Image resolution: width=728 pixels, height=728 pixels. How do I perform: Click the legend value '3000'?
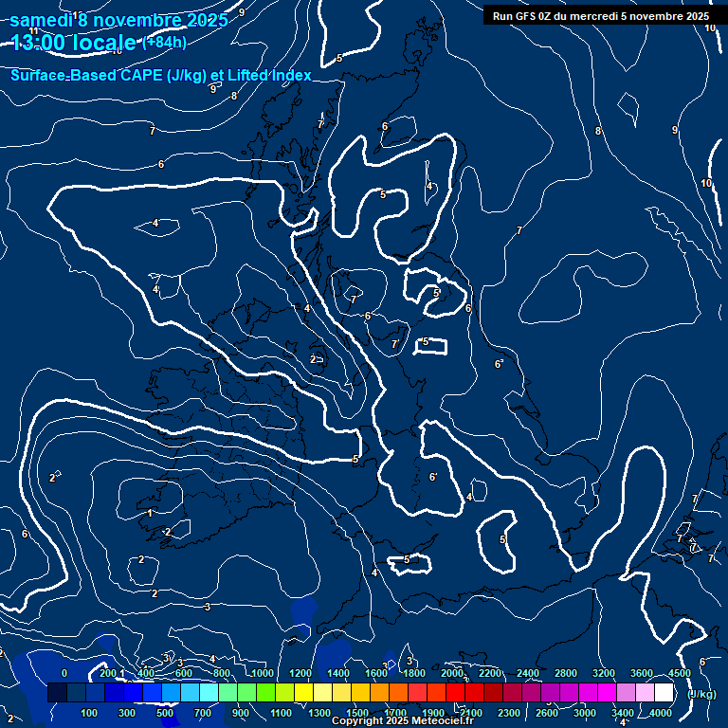pos(585,713)
